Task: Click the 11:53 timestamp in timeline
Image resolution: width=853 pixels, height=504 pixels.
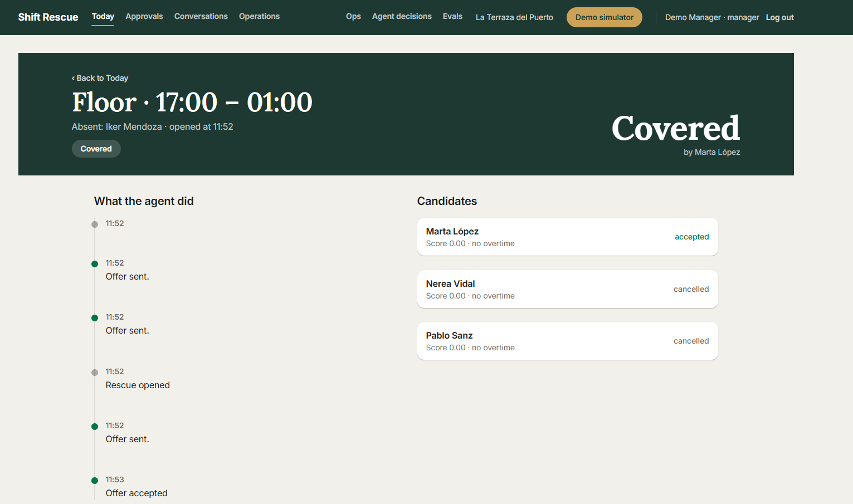Action: [115, 479]
